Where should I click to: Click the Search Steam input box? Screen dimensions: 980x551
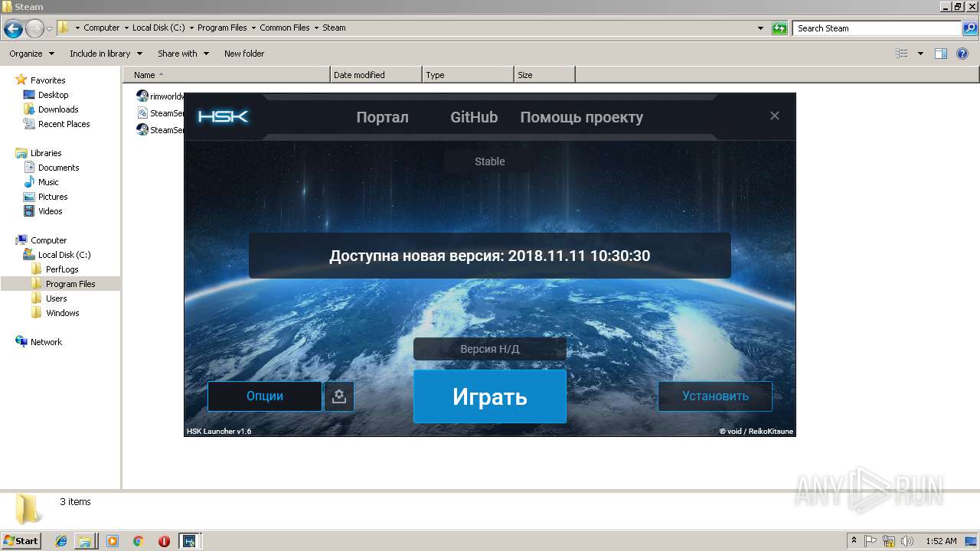pyautogui.click(x=877, y=28)
